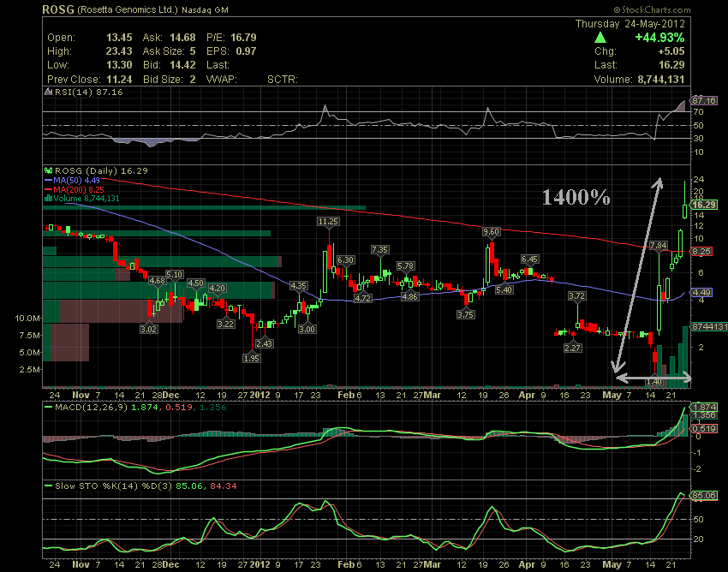Click the header Volume value 8,744,131

tap(661, 80)
